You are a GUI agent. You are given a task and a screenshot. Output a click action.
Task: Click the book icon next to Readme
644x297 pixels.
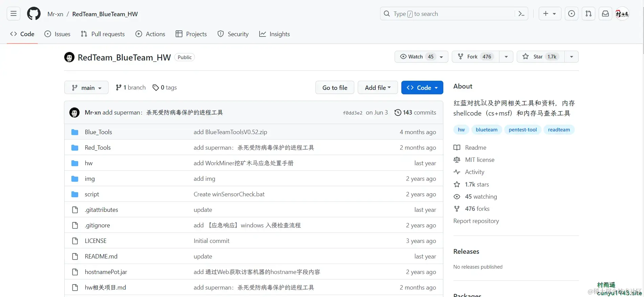457,148
